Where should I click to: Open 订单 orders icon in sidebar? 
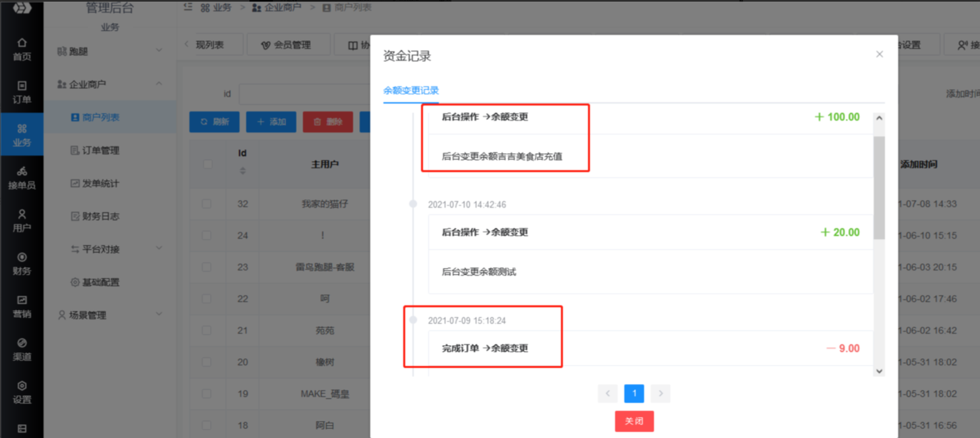pyautogui.click(x=22, y=92)
